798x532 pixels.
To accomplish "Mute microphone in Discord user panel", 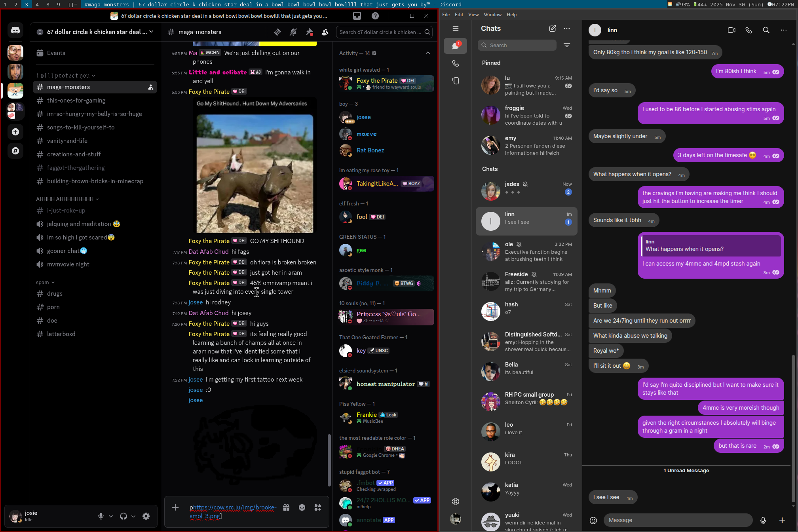I will click(101, 516).
